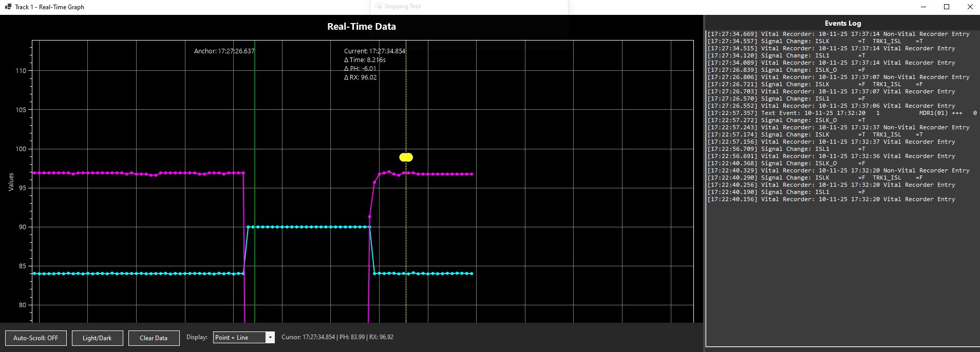The image size is (980, 352).
Task: Select log entry at 17:27:34.557 ISLK signal change
Action: pos(815,41)
